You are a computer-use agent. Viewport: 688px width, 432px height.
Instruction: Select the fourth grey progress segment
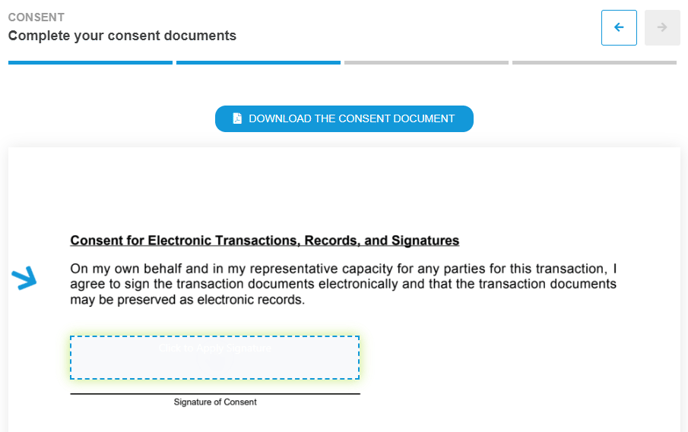coord(595,63)
